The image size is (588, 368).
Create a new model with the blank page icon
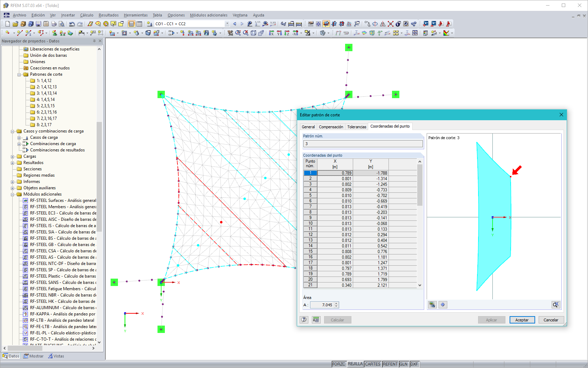tap(7, 23)
